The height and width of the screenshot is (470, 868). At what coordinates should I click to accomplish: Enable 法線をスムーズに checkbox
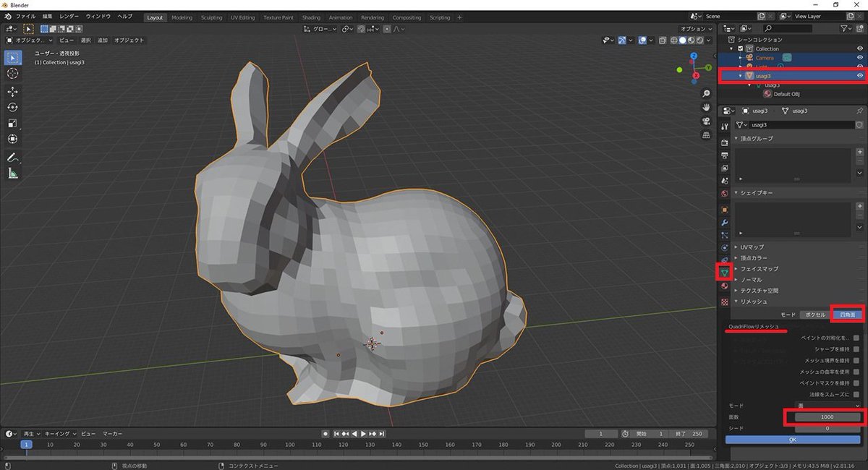click(x=856, y=394)
